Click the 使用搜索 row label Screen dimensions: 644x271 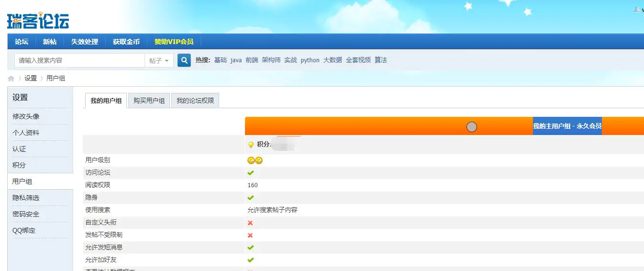click(x=98, y=210)
